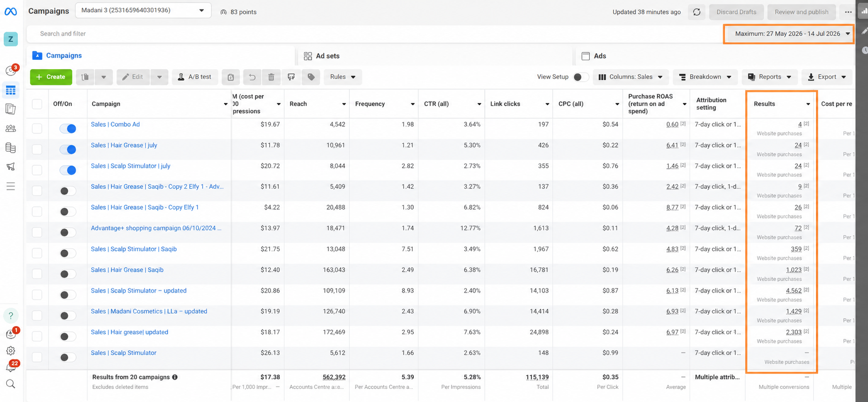The image size is (868, 402).
Task: Open the Audiences people icon in sidebar
Action: (x=10, y=128)
